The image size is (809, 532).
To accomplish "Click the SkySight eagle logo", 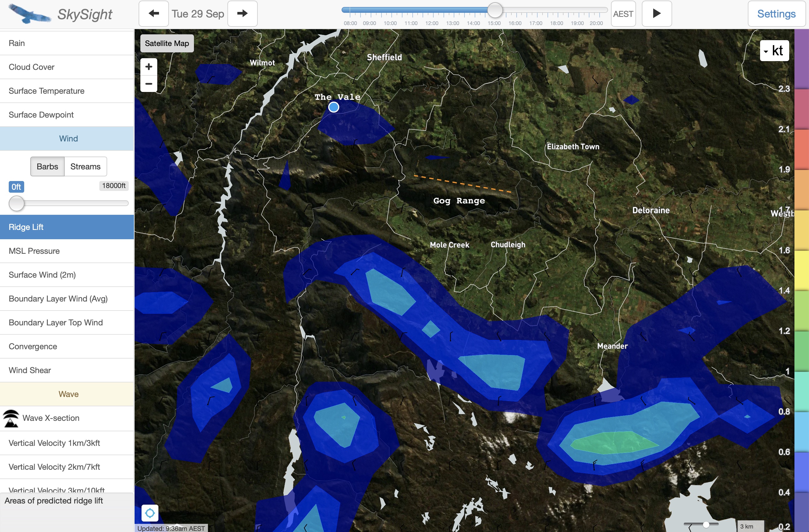I will (x=30, y=14).
